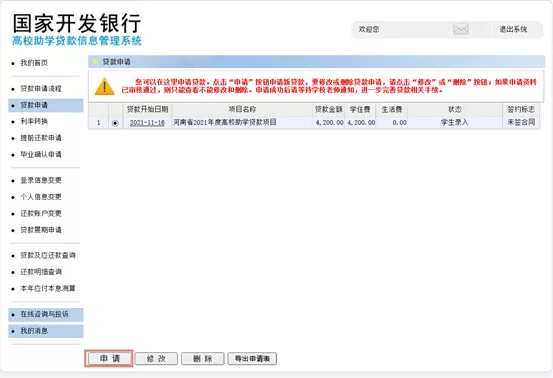Open 贷款展期申请 menu item
Screen dimensions: 553x378
coord(41,230)
